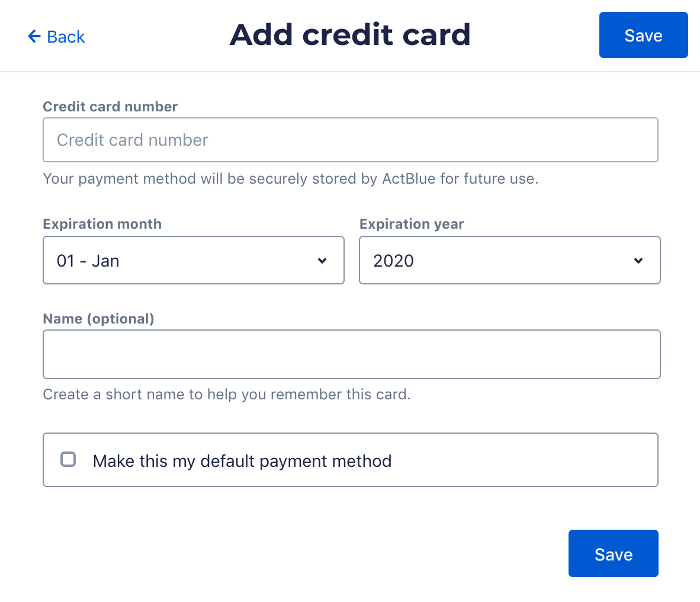The width and height of the screenshot is (700, 602).
Task: Click the 'Name (optional)' label
Action: [x=99, y=319]
